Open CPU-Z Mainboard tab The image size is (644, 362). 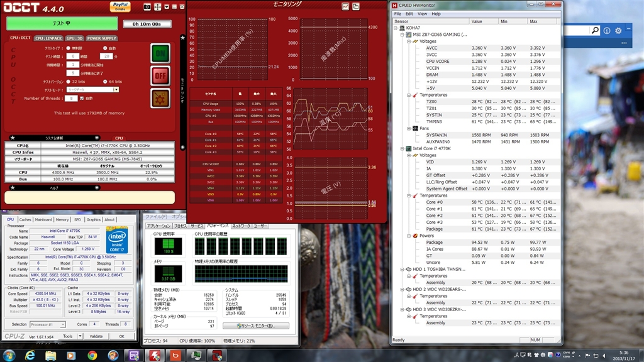click(43, 219)
